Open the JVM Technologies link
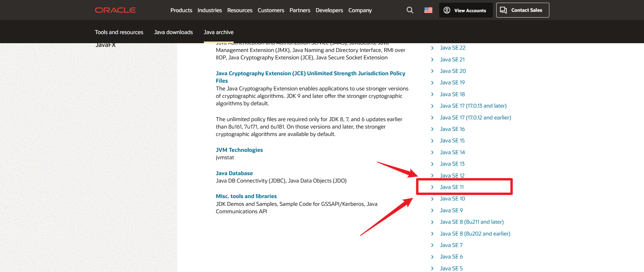 [239, 150]
